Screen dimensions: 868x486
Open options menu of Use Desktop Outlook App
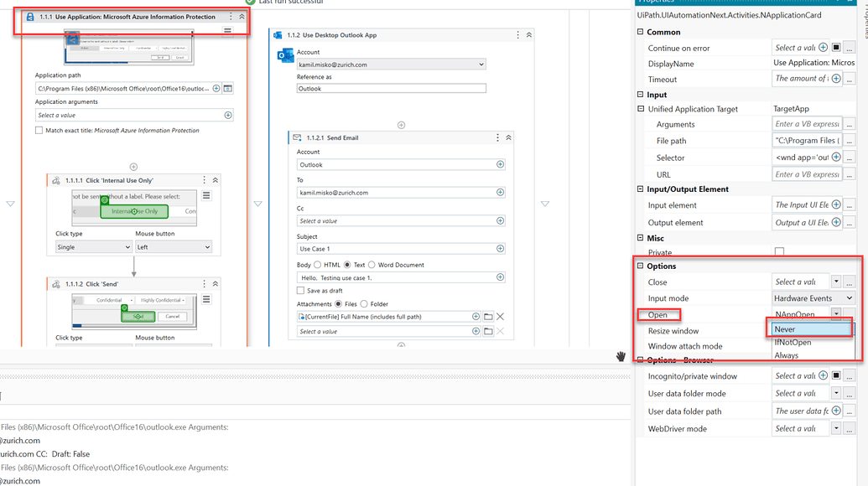pos(518,35)
